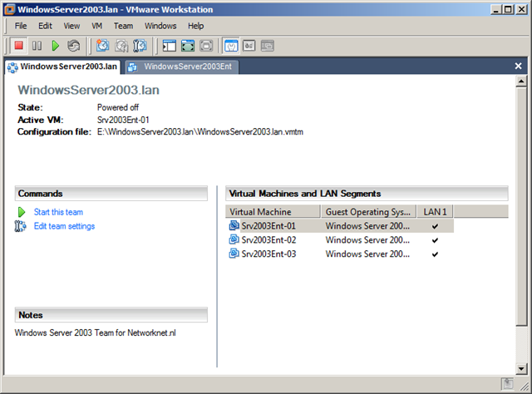Screen dimensions: 532x394
Task: Click the guest OS cell for Srv2003Ent-03
Action: point(367,254)
